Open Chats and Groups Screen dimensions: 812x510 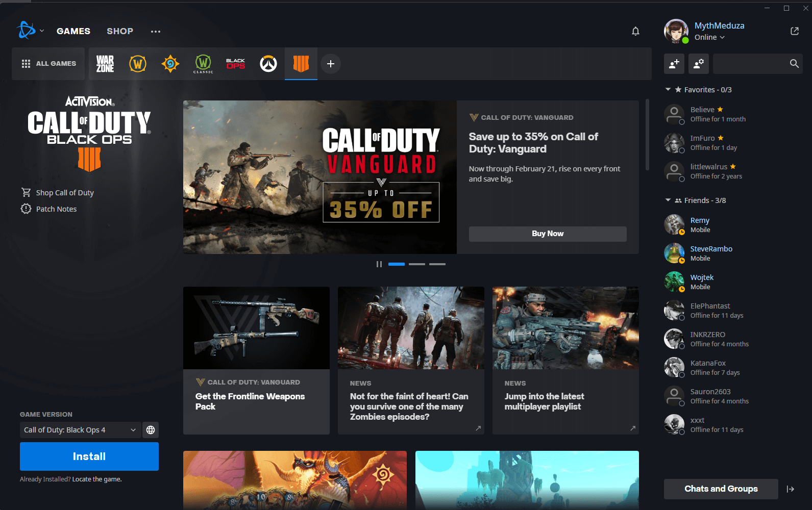pyautogui.click(x=721, y=489)
